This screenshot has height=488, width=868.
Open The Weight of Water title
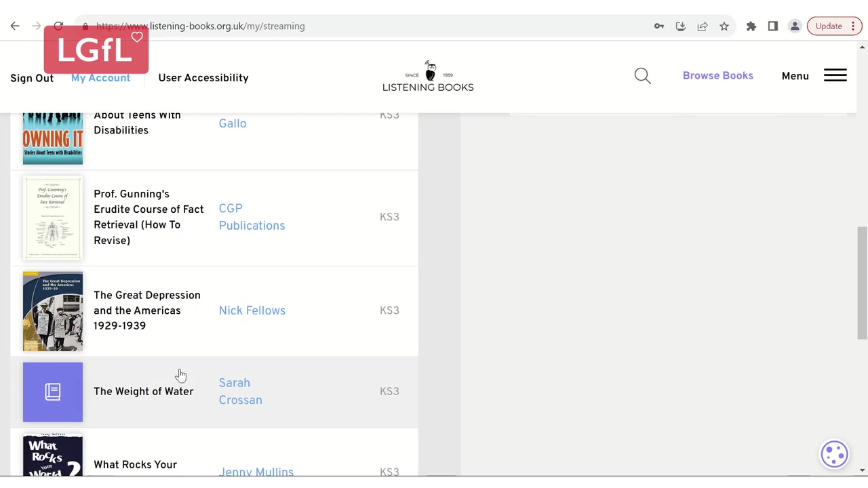click(x=143, y=392)
